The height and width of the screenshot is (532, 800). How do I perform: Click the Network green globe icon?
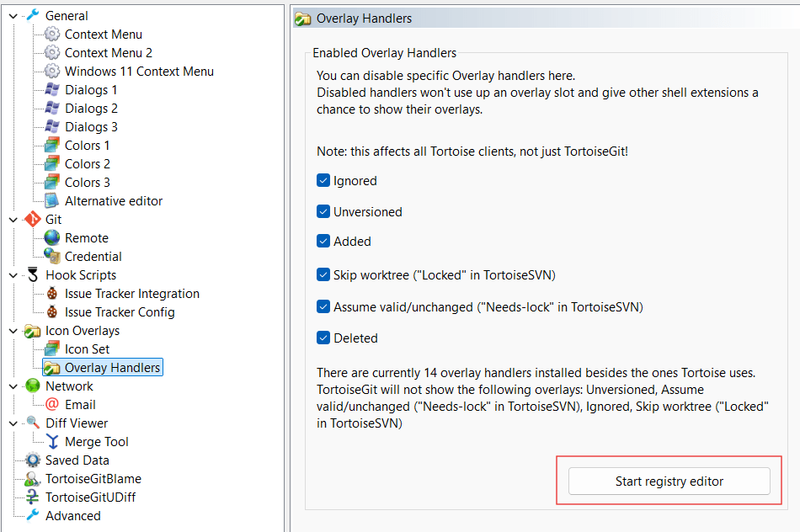33,386
